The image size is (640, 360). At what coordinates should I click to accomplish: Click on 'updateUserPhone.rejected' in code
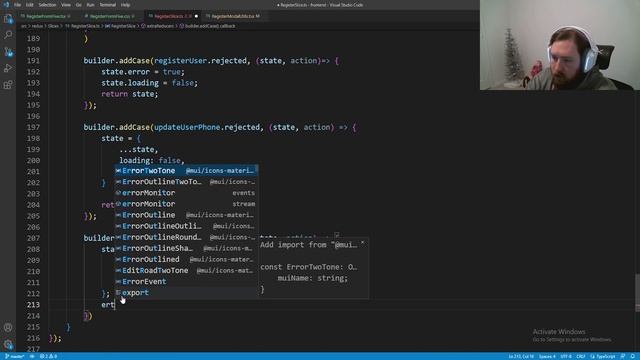click(x=207, y=127)
